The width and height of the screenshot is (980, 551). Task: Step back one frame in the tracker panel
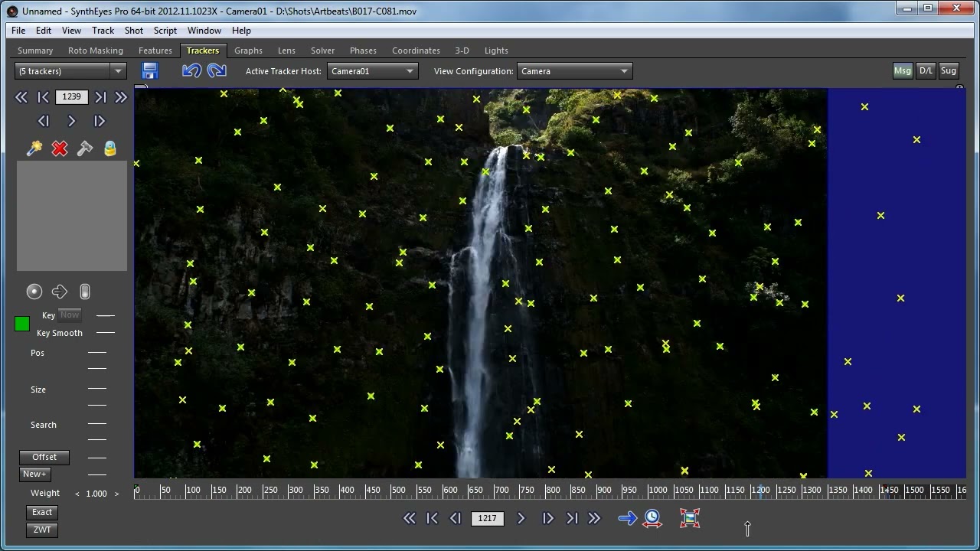(x=44, y=121)
